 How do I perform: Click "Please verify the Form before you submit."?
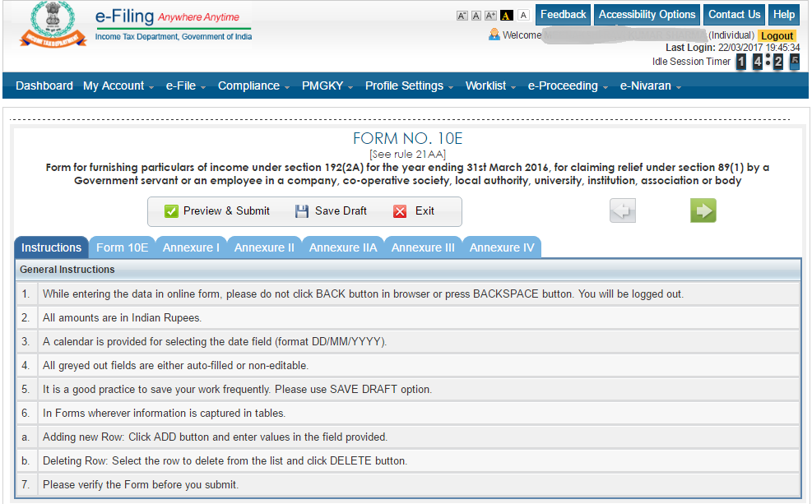click(141, 484)
